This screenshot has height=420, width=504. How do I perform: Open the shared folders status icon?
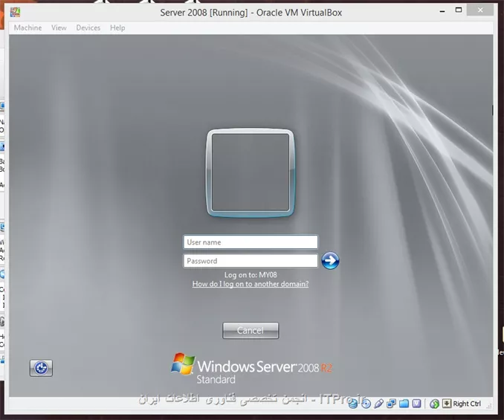pyautogui.click(x=404, y=404)
